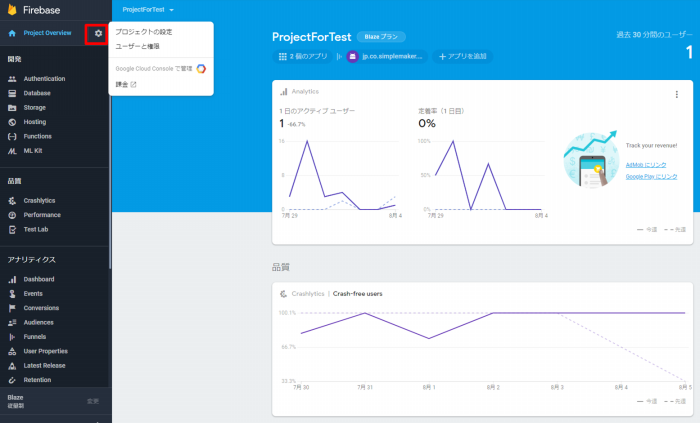Click the Project Overview home icon
This screenshot has height=423, width=700.
(x=12, y=33)
